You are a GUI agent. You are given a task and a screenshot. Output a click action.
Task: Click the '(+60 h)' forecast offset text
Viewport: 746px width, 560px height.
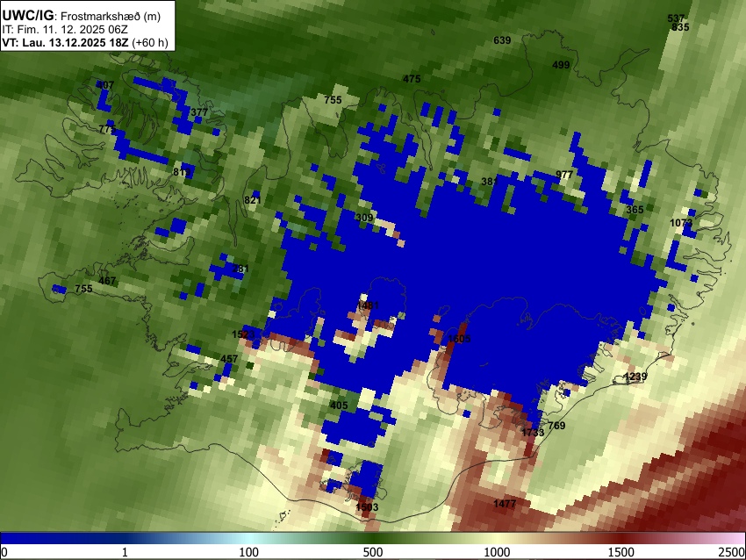(150, 43)
